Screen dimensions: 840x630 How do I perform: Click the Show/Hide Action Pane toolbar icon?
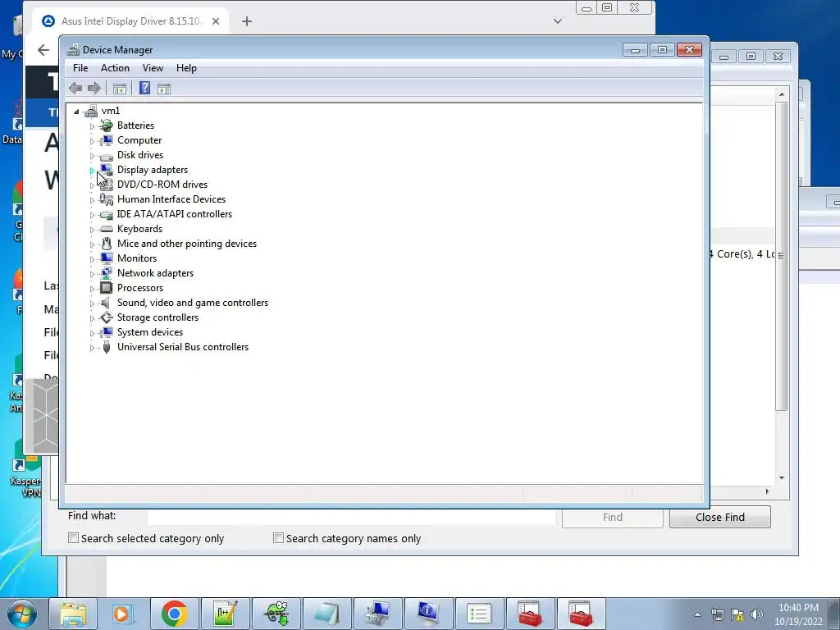point(164,89)
